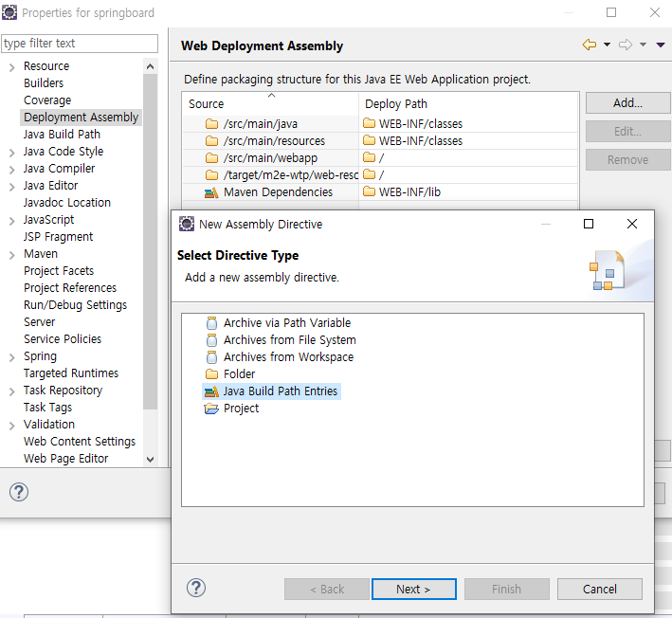This screenshot has width=672, height=618.
Task: Click the properties tree scrollbar thumb
Action: [x=150, y=242]
